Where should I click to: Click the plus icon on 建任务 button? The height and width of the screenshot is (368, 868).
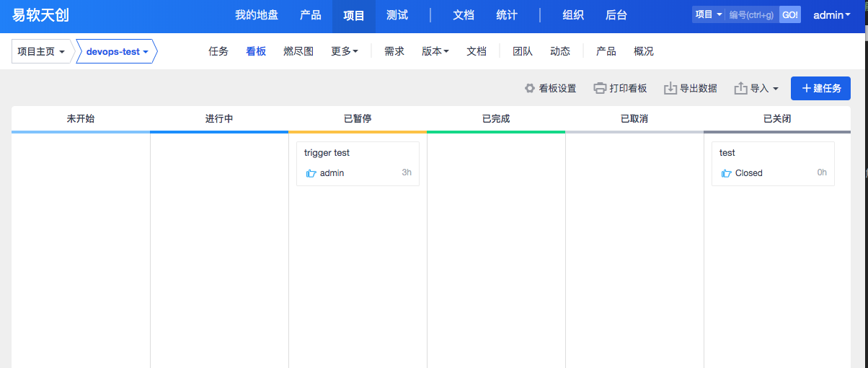tap(807, 88)
